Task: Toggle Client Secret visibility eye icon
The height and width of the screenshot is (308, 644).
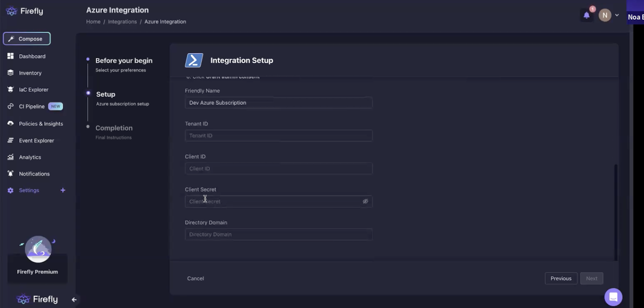Action: [x=365, y=201]
